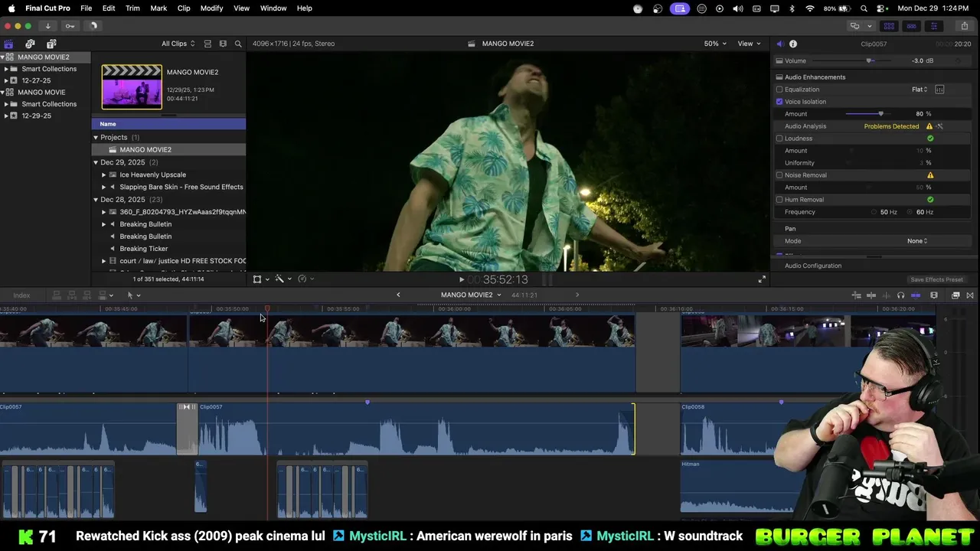Image resolution: width=980 pixels, height=551 pixels.
Task: Select the 50 Hz frequency radio button
Action: click(874, 212)
